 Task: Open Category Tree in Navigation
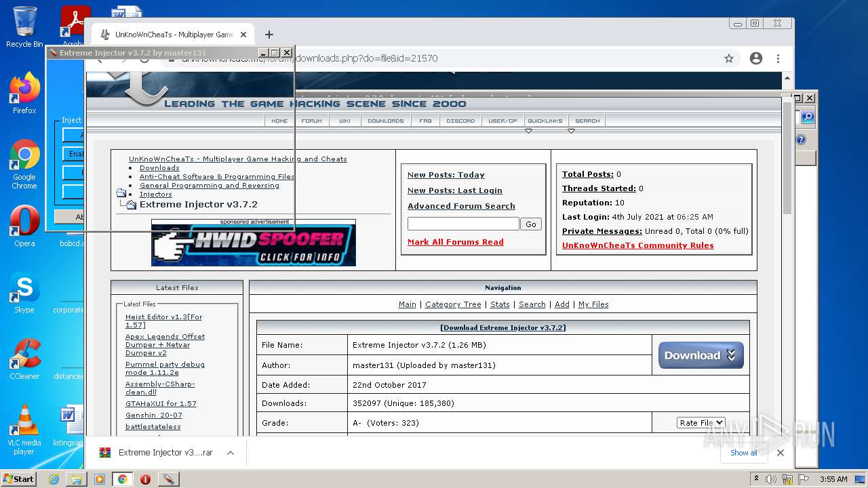click(452, 304)
